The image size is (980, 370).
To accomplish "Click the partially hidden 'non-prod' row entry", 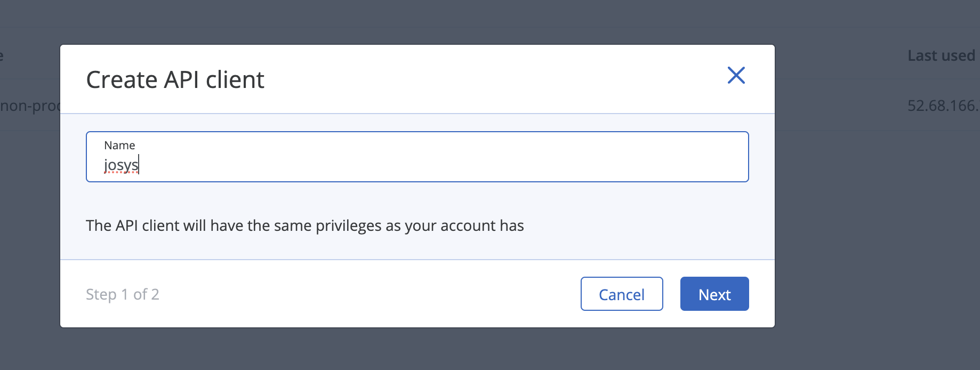I will [30, 106].
